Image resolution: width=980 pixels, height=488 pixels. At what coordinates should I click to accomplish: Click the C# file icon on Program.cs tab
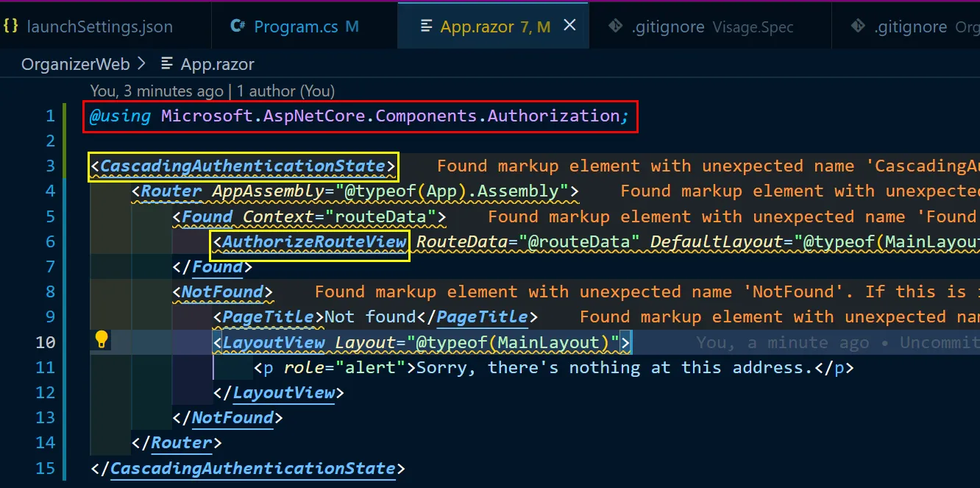coord(238,26)
